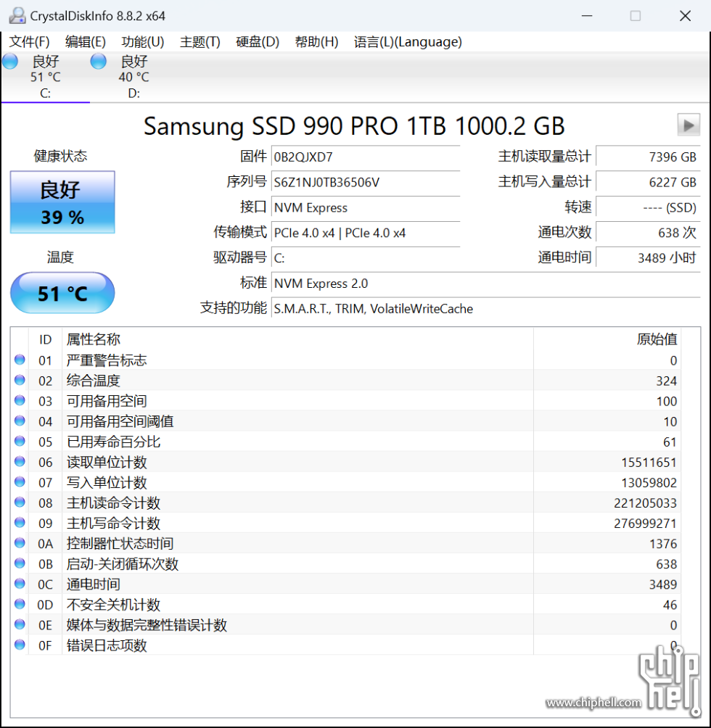Open the 帮助(H) menu
The height and width of the screenshot is (728, 711).
pyautogui.click(x=316, y=42)
